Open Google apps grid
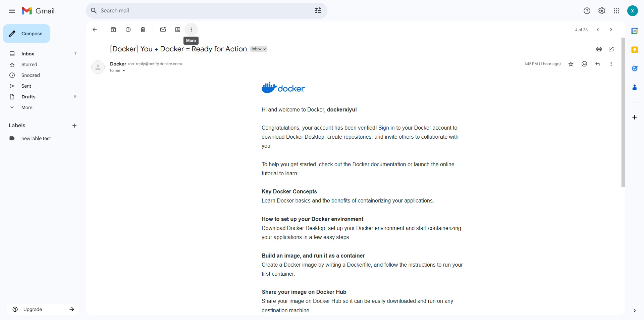This screenshot has width=644, height=320. coord(616,11)
